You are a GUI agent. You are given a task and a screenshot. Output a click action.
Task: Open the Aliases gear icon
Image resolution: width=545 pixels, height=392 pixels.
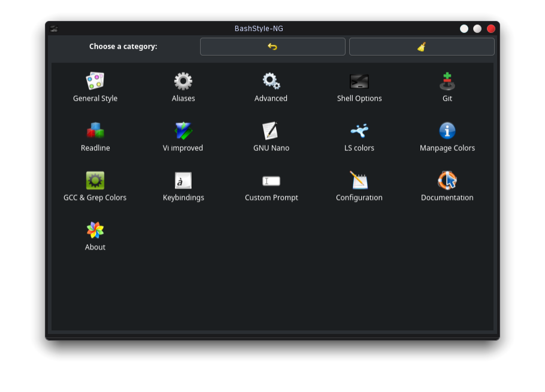pyautogui.click(x=183, y=81)
